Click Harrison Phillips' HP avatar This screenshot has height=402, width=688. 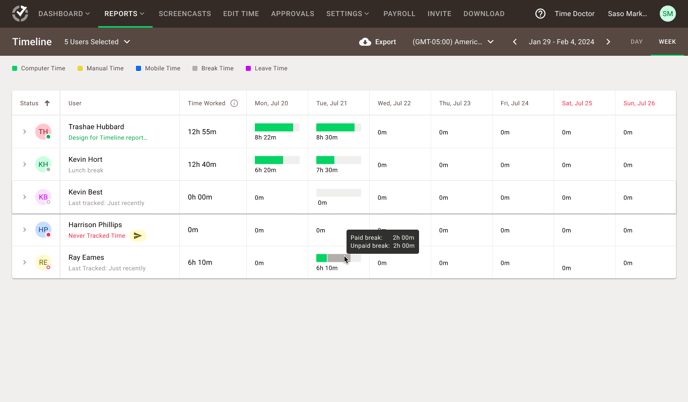coord(43,230)
